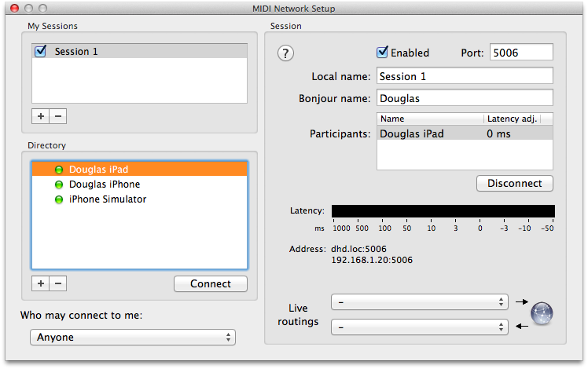Remove session using My Sessions minus button
The height and width of the screenshot is (369, 588).
coord(58,116)
